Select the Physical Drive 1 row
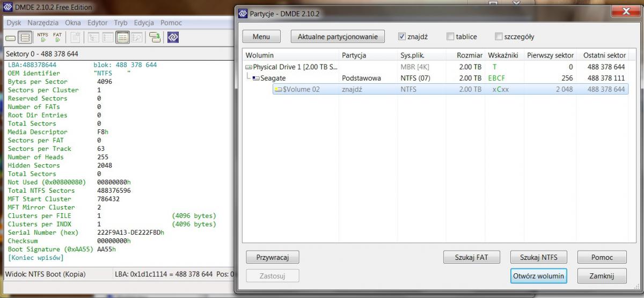The width and height of the screenshot is (644, 298). pos(435,67)
